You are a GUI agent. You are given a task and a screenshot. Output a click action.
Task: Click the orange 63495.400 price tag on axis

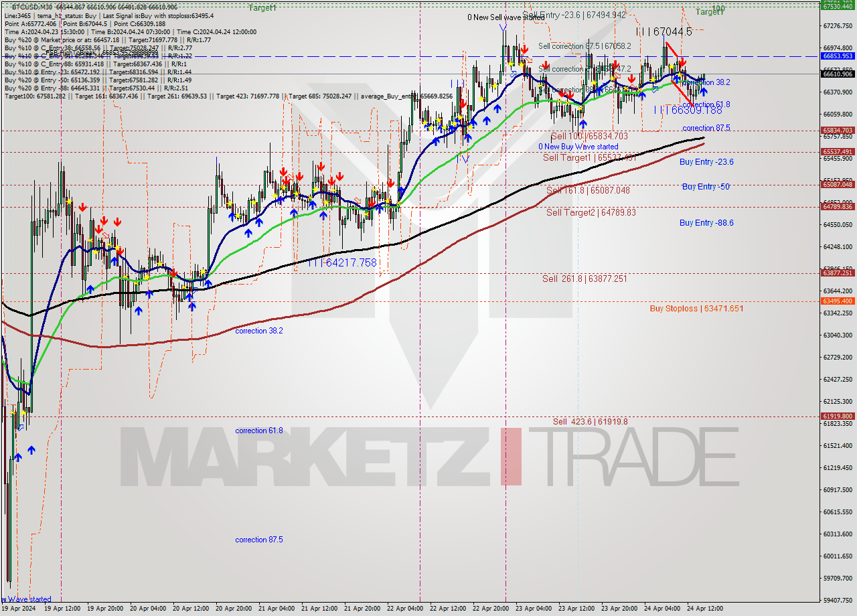click(838, 301)
